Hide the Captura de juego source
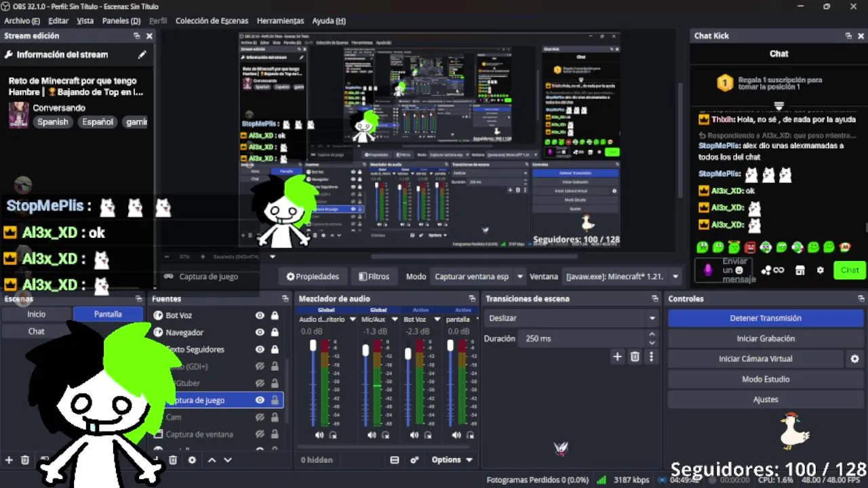The height and width of the screenshot is (488, 868). click(260, 400)
